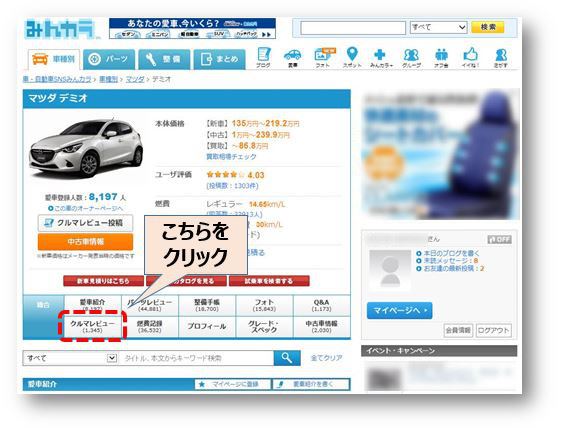Image resolution: width=561 pixels, height=428 pixels.
Task: Focus the top search text field
Action: click(x=353, y=28)
